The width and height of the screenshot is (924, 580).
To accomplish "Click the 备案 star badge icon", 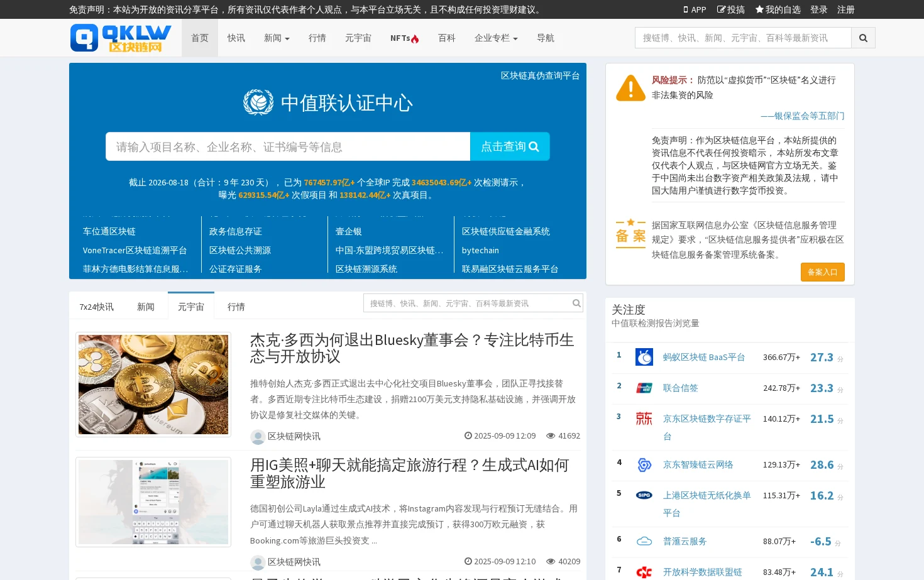I will (x=630, y=233).
